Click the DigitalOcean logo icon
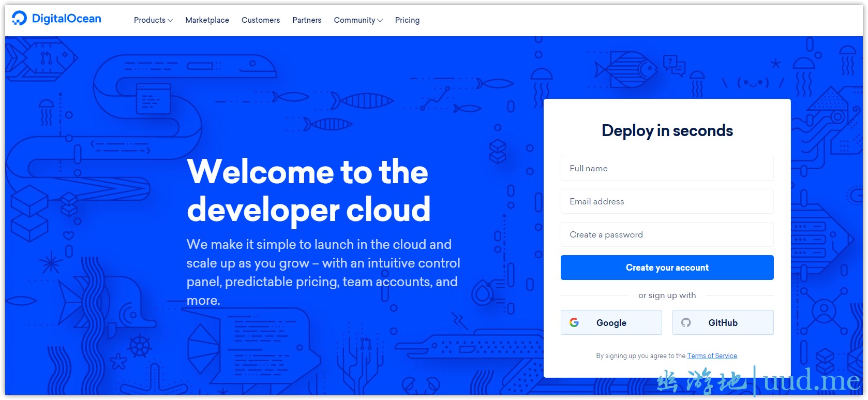The width and height of the screenshot is (868, 400). click(x=19, y=19)
